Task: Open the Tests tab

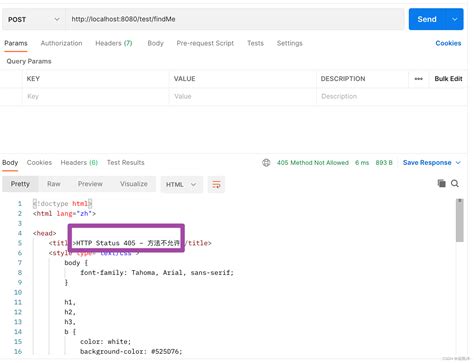Action: click(x=255, y=43)
